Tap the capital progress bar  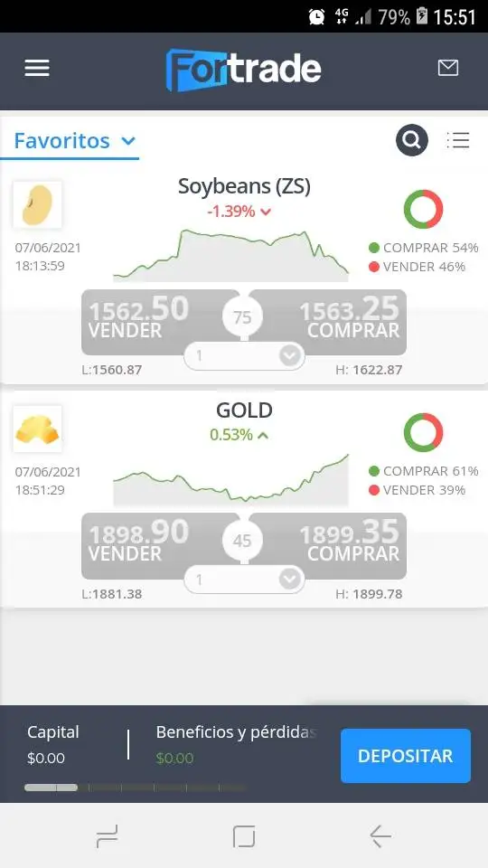(135, 788)
